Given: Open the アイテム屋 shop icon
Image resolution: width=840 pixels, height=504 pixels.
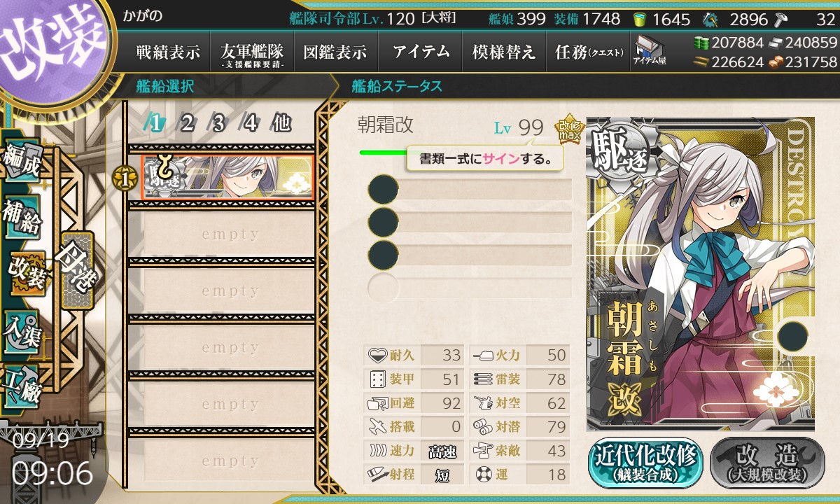Looking at the screenshot, I should tap(649, 51).
